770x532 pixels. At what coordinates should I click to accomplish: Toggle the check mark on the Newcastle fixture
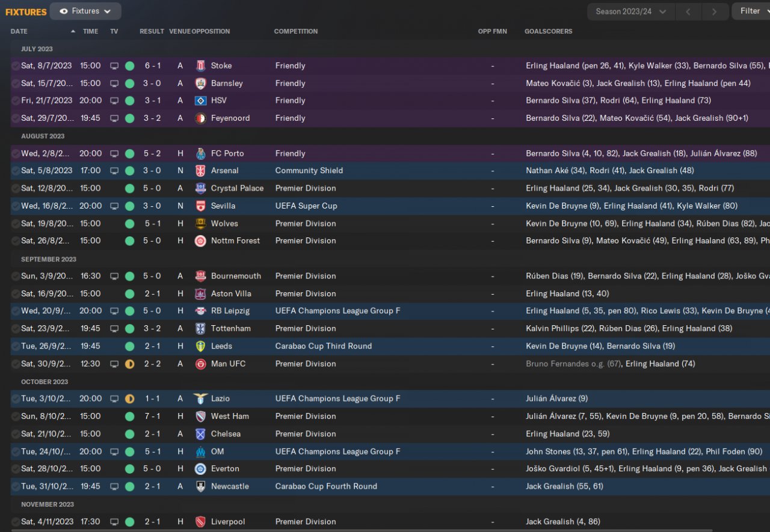pos(15,487)
